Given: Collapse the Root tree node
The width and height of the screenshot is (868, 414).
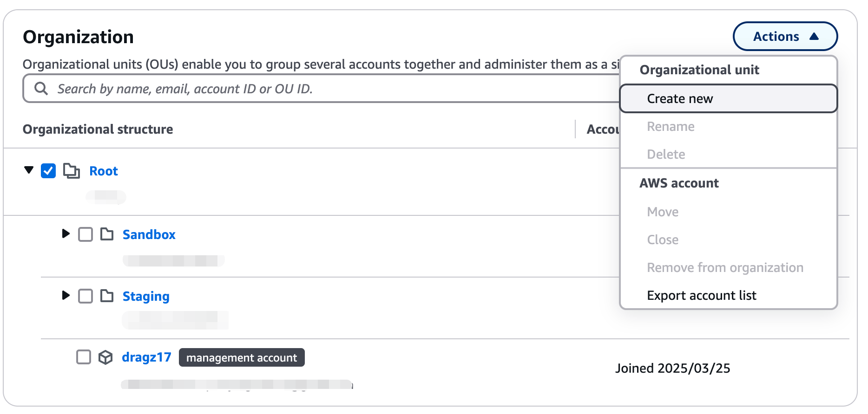Looking at the screenshot, I should pyautogui.click(x=29, y=170).
